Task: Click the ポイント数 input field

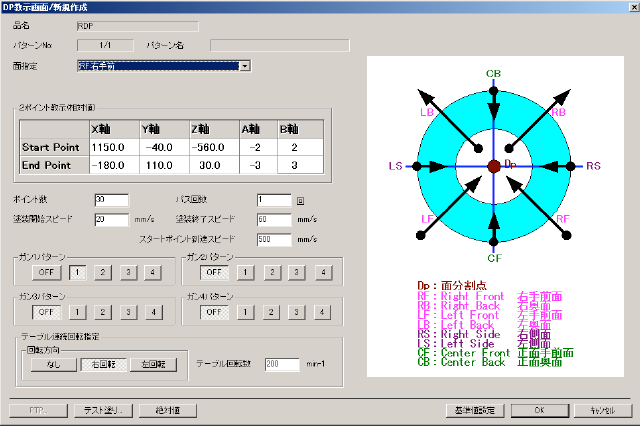Action: 111,200
